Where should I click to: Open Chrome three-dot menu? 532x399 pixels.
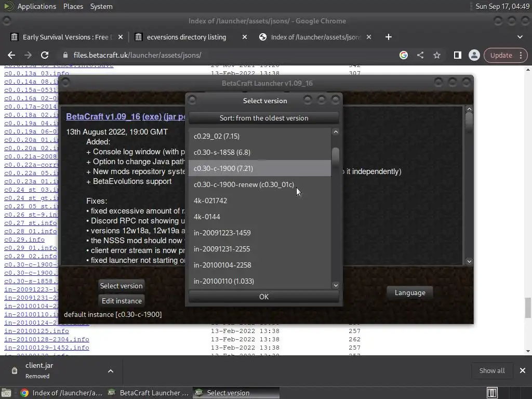tap(521, 55)
